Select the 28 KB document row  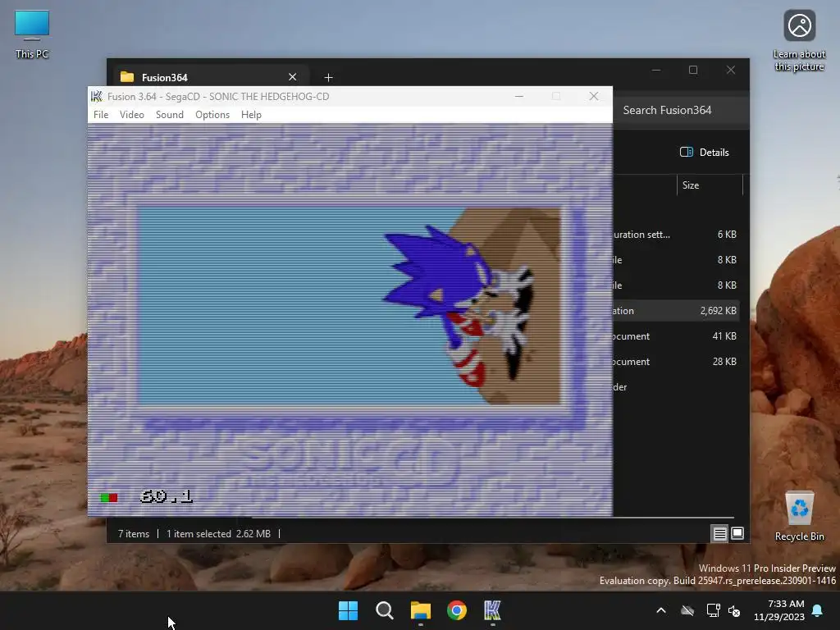(x=676, y=362)
